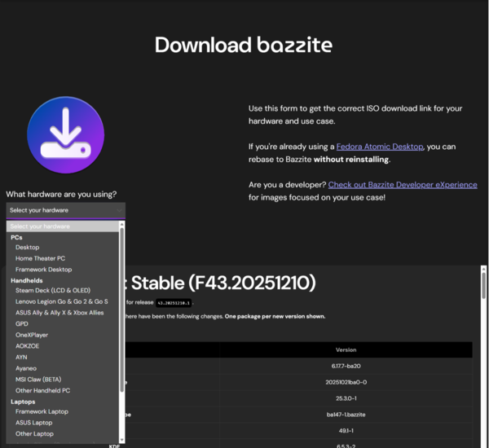Viewport: 489px width, 448px height.
Task: Select Steam Deck (LCD & OLED) option
Action: [x=63, y=291]
